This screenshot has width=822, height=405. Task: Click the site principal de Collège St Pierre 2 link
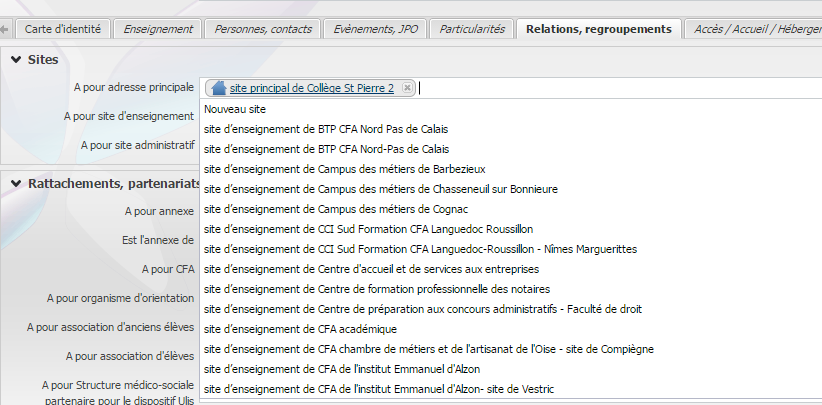(x=311, y=88)
